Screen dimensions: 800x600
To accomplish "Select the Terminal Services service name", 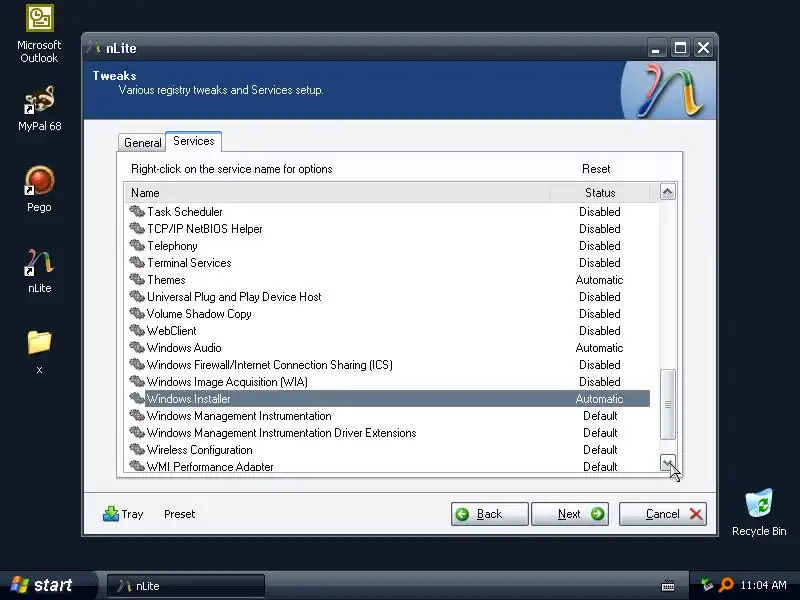I will pos(189,263).
